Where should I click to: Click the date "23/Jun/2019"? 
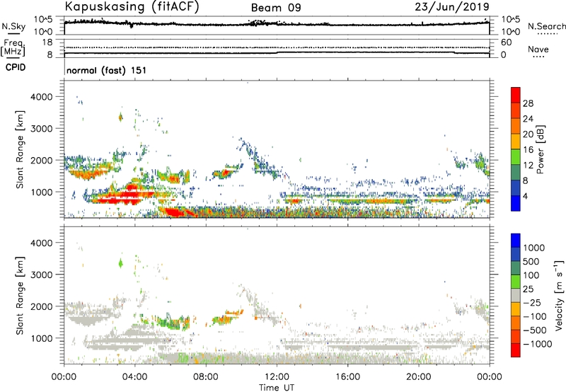[452, 7]
